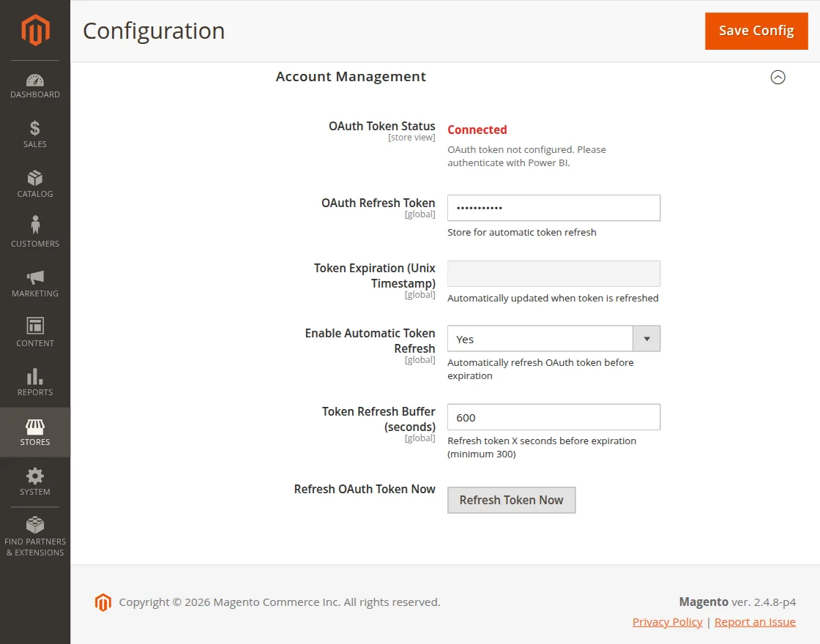820x644 pixels.
Task: Open the Enable Automatic Token Refresh dropdown
Action: tap(553, 339)
